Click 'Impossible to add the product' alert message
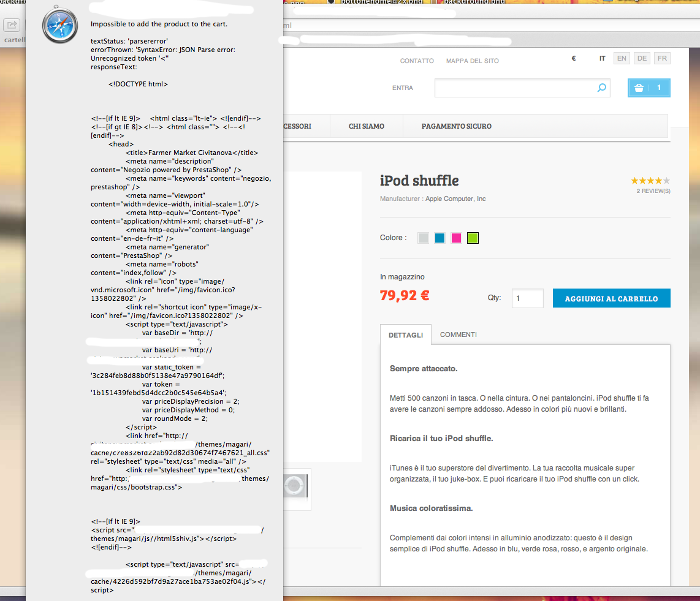Screen dimensions: 700x601 (x=159, y=24)
